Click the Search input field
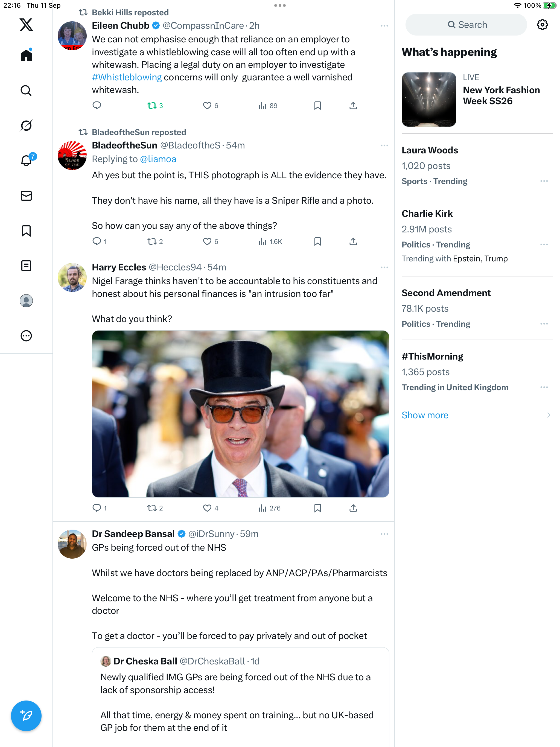The height and width of the screenshot is (747, 560). coord(466,25)
